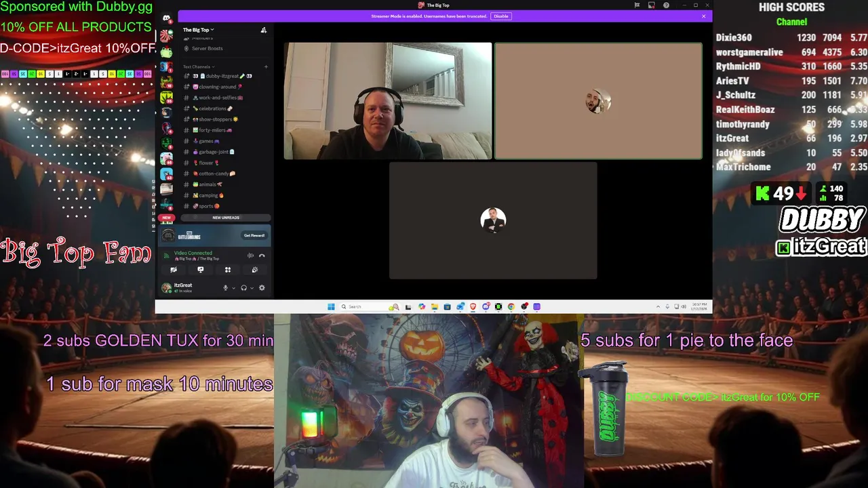Click the RythmicHD high score entry

[791, 66]
